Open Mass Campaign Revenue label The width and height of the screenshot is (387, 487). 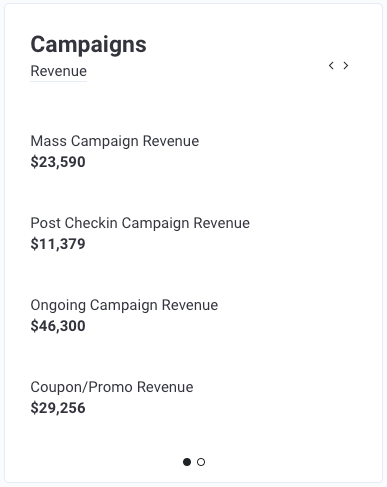click(x=115, y=141)
